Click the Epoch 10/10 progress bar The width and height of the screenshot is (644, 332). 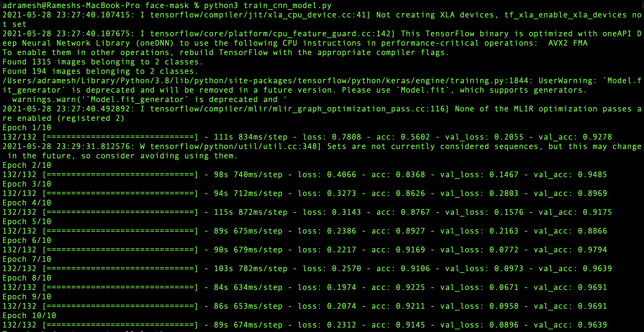120,325
